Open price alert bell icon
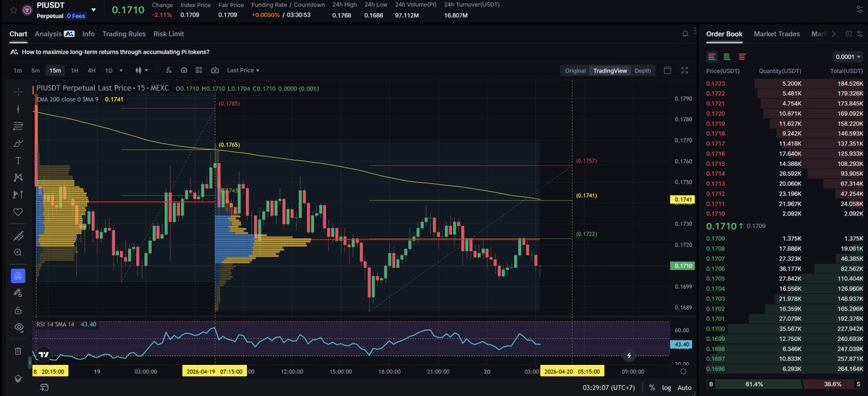 686,34
